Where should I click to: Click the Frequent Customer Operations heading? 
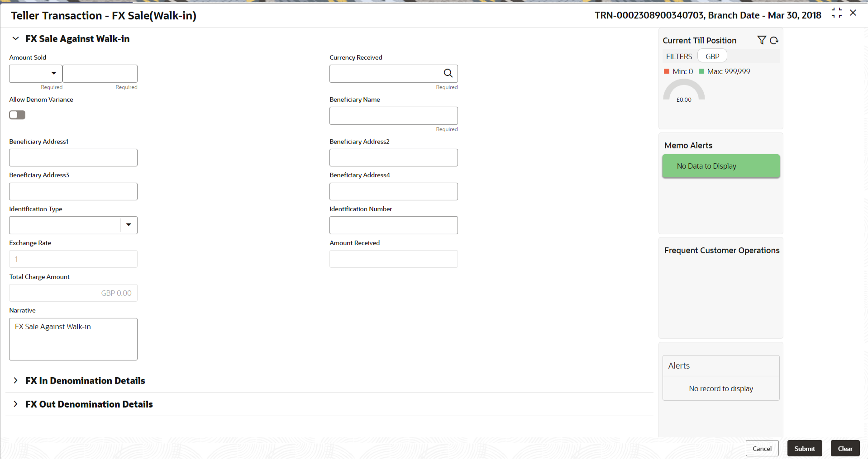[x=722, y=251]
